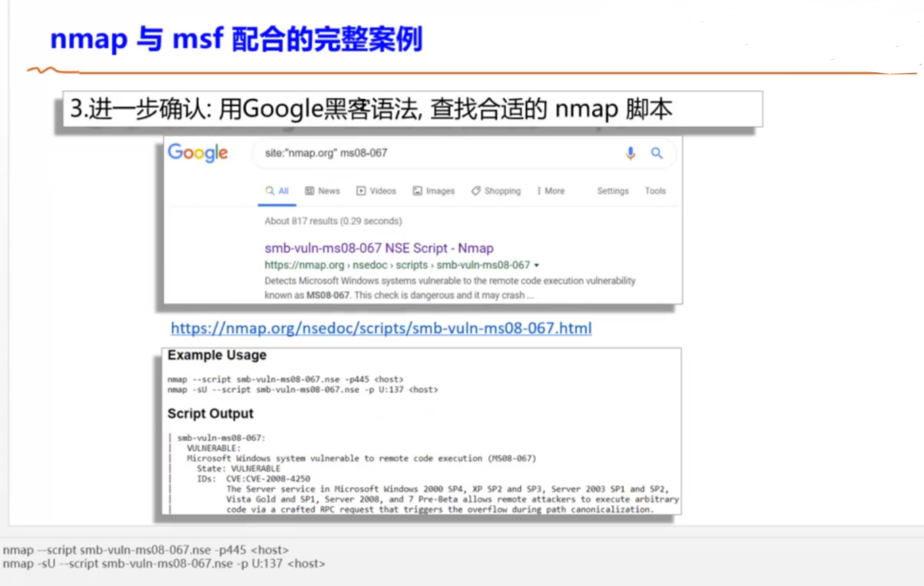Click the CVE:CVE-2008-4250 output line

click(253, 479)
